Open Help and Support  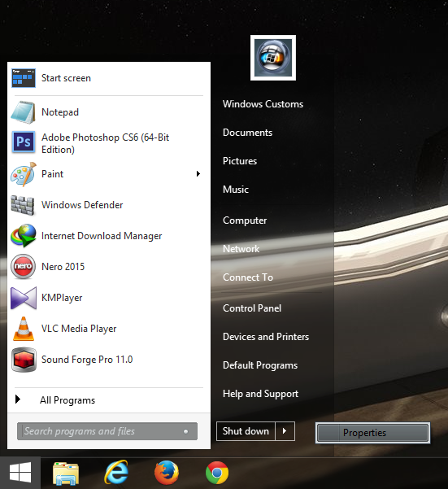click(261, 394)
